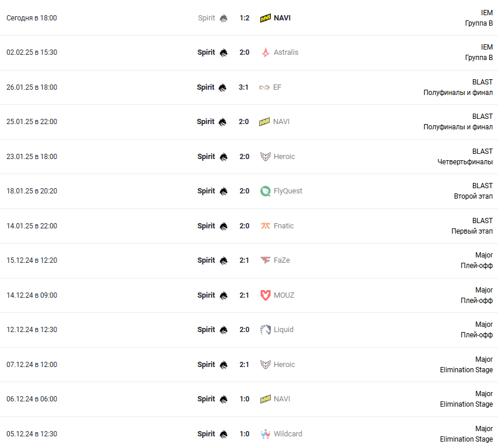Click the NAVI logo in today's match

265,18
